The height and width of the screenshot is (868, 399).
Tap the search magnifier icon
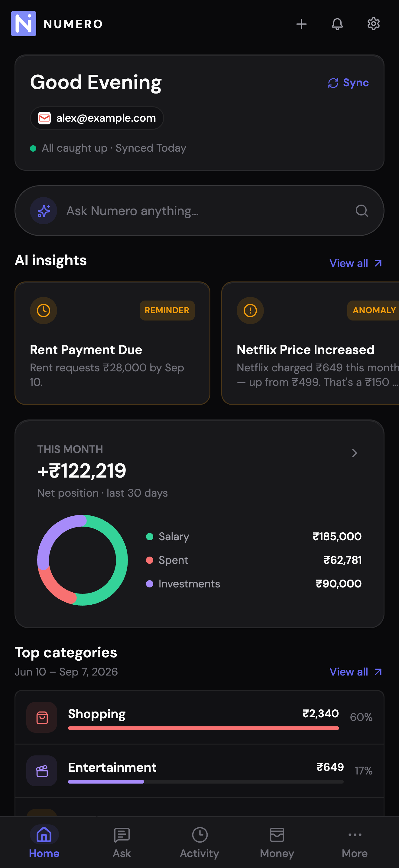[x=362, y=211]
